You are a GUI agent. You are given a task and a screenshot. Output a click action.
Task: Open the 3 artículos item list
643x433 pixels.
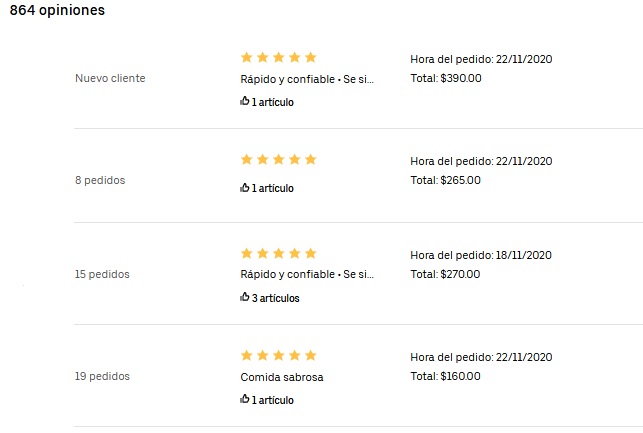pos(276,298)
